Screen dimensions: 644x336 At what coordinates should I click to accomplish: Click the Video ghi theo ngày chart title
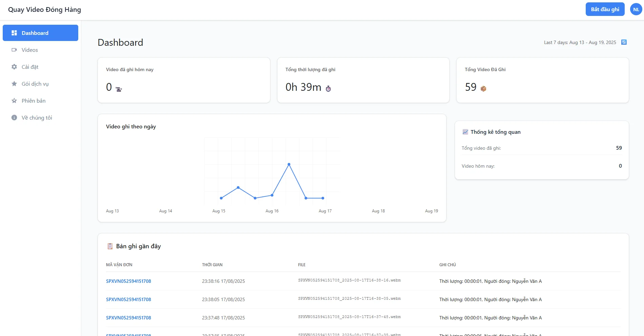tap(131, 127)
